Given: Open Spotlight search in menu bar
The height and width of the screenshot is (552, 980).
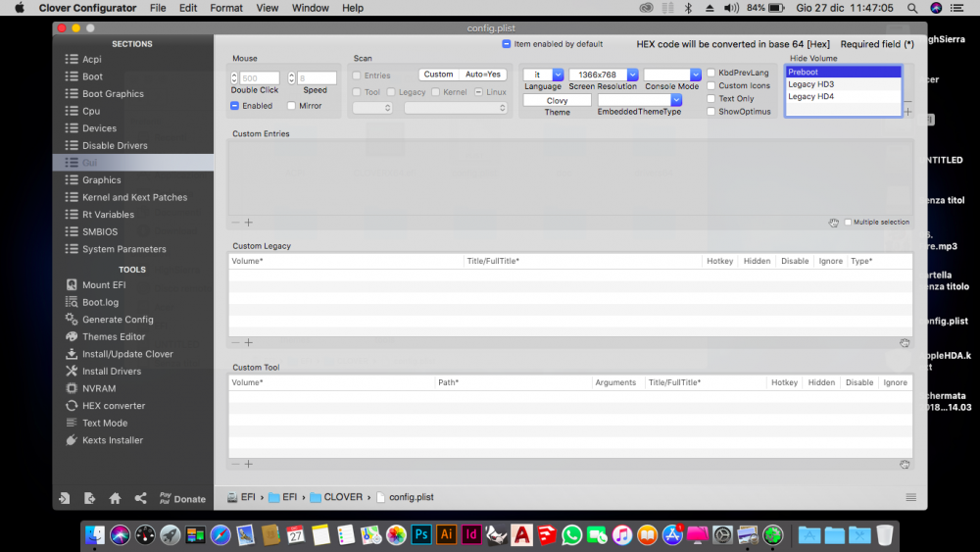Looking at the screenshot, I should [x=912, y=8].
